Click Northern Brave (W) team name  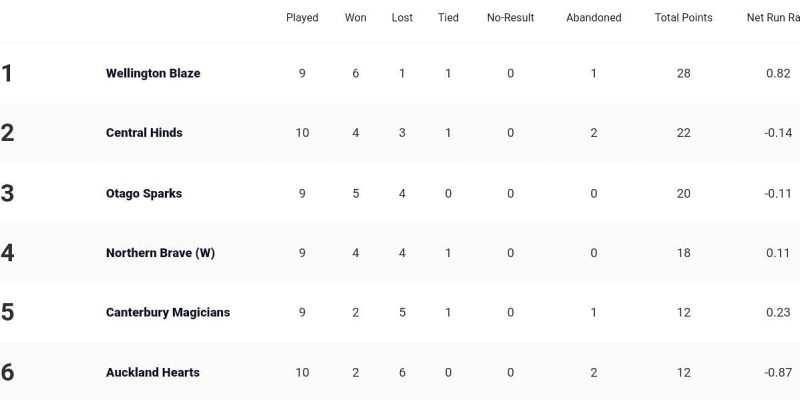click(x=160, y=253)
